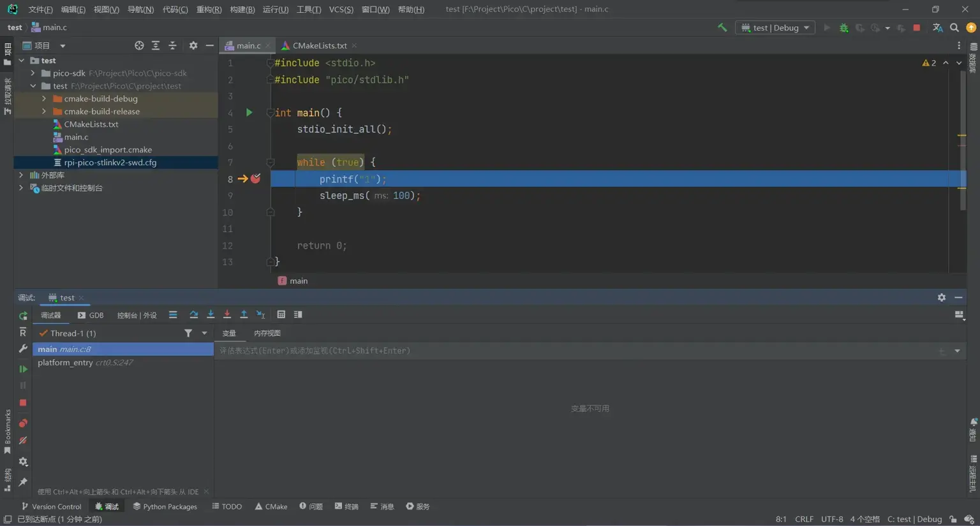Viewport: 980px width, 526px height.
Task: Open View Breakpoints double red circle icon
Action: tap(23, 423)
